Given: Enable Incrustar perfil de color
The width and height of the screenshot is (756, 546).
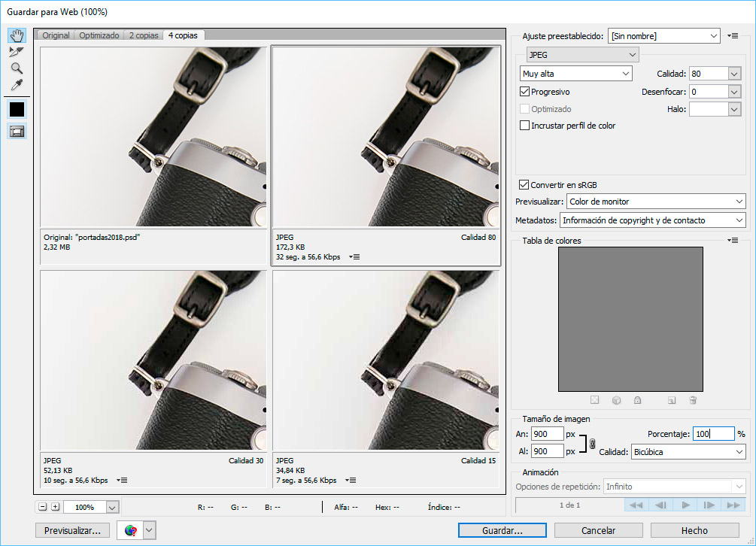Looking at the screenshot, I should 525,126.
